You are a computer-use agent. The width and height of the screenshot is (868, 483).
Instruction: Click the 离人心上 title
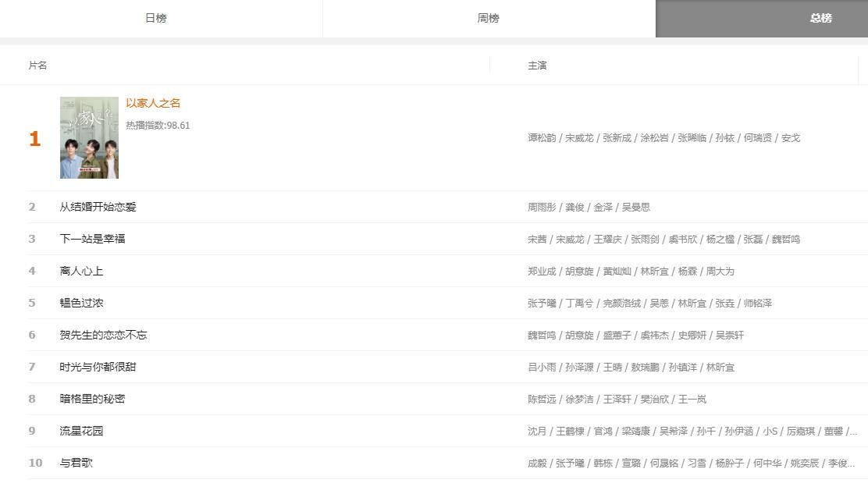click(x=81, y=271)
